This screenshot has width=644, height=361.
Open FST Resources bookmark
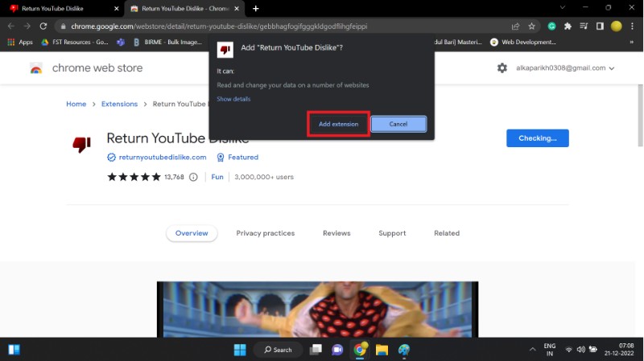(75, 42)
